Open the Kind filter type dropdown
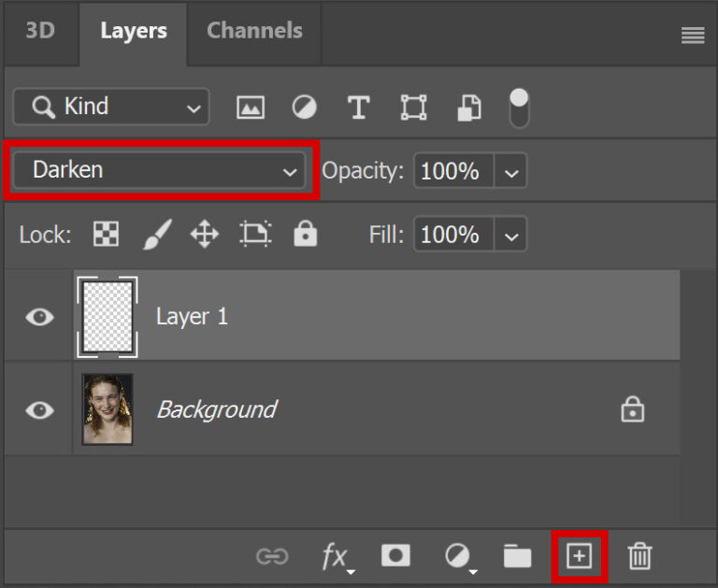 pyautogui.click(x=111, y=108)
